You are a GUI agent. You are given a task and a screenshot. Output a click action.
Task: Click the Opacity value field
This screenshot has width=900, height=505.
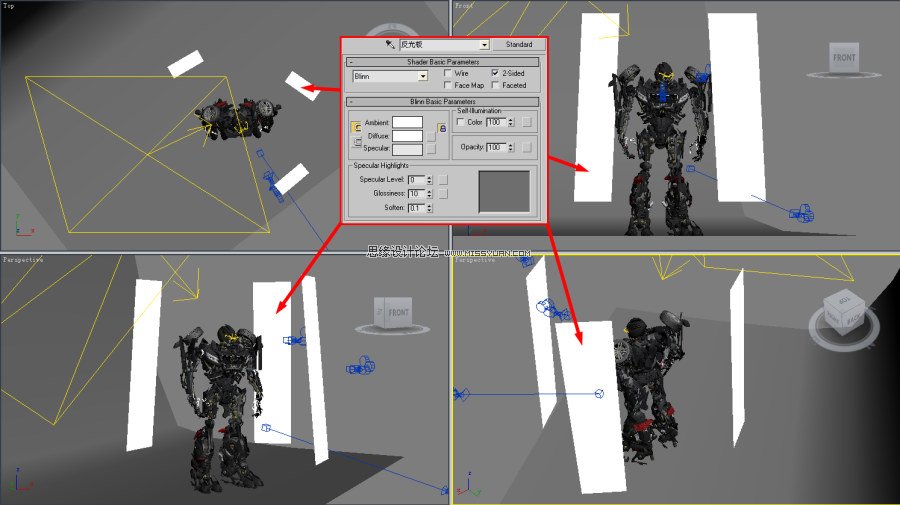[496, 147]
